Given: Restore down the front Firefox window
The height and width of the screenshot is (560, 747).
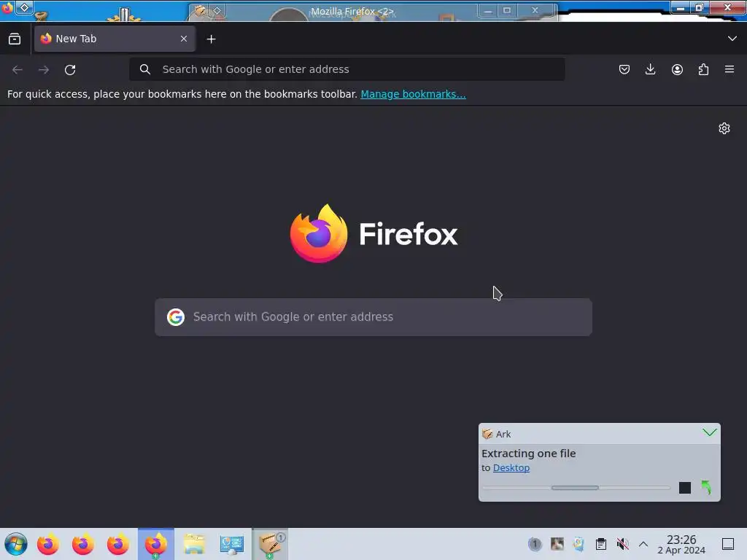Looking at the screenshot, I should (x=699, y=7).
